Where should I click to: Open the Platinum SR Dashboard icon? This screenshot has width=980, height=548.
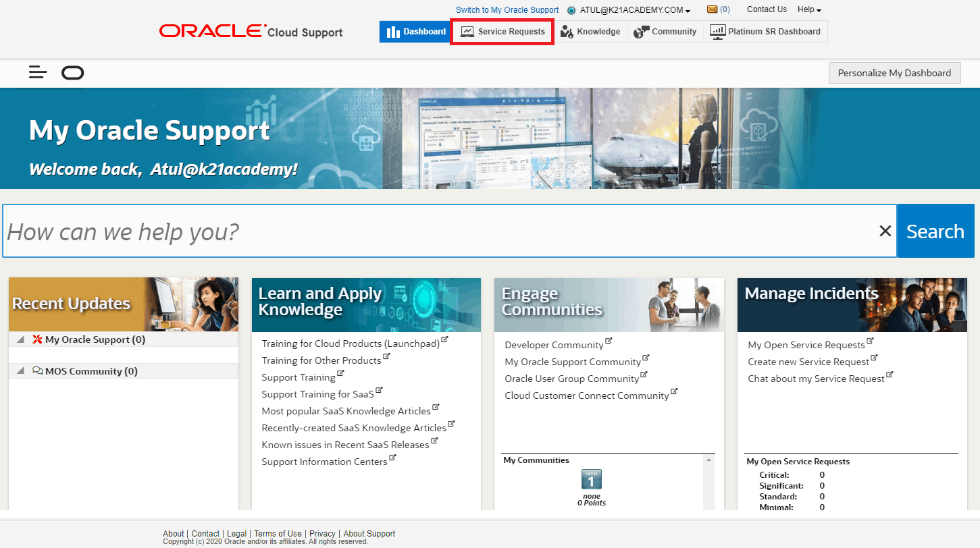[717, 31]
